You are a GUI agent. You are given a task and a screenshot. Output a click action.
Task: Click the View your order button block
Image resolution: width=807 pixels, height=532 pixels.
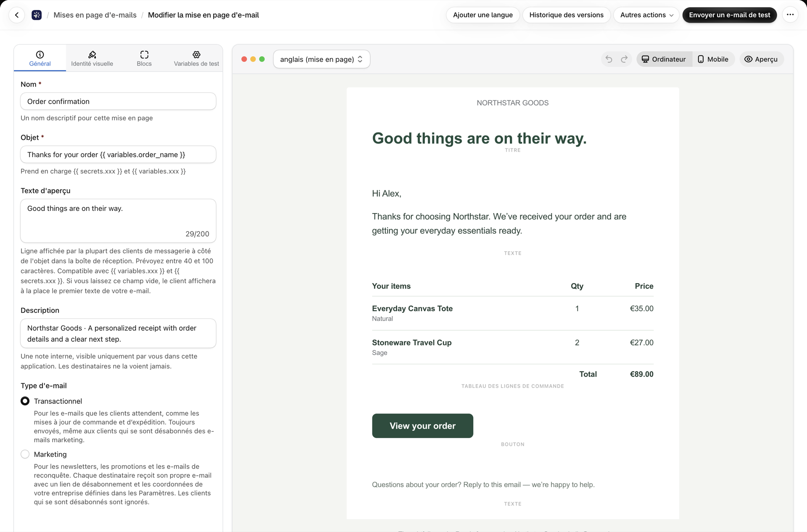[422, 426]
